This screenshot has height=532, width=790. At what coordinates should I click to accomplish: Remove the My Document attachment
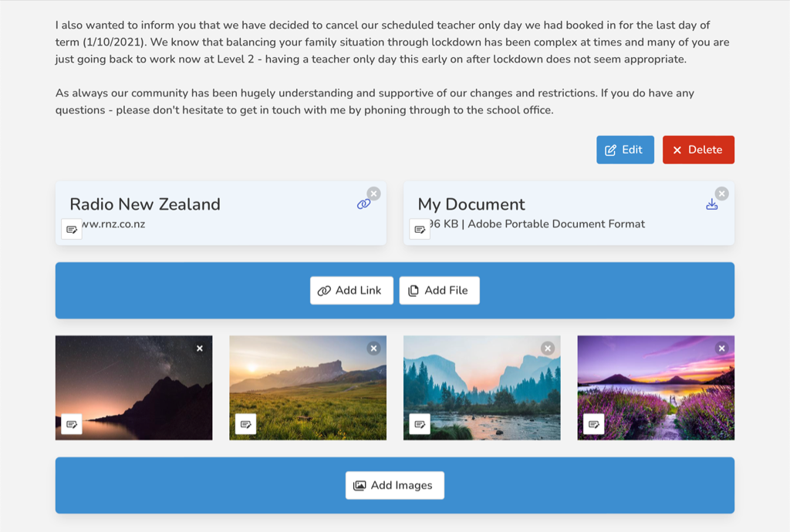pos(722,194)
